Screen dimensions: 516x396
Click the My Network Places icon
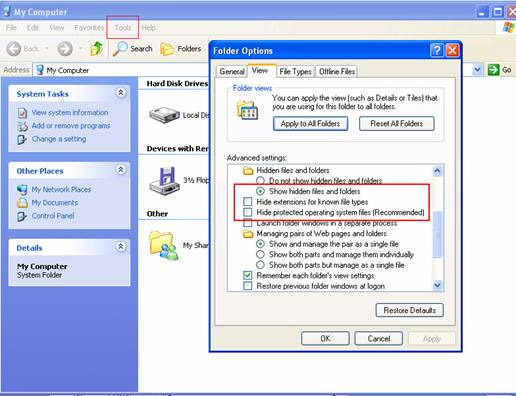(22, 190)
